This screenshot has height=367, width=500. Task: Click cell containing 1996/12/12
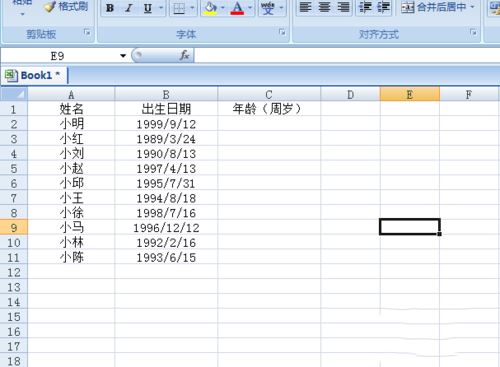166,228
